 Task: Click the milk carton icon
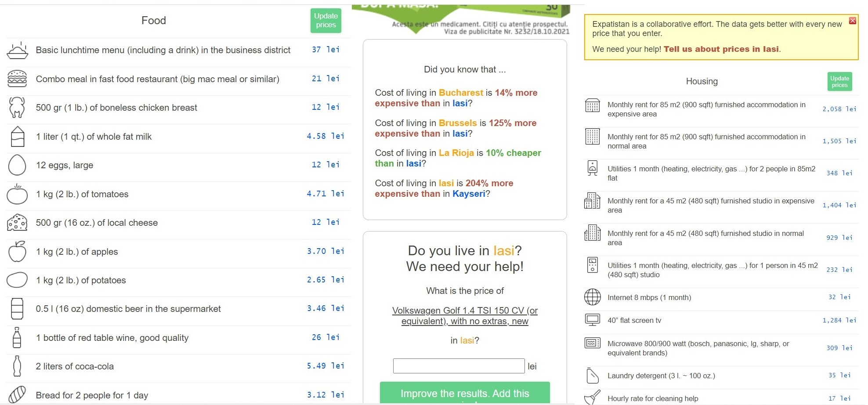coord(18,136)
